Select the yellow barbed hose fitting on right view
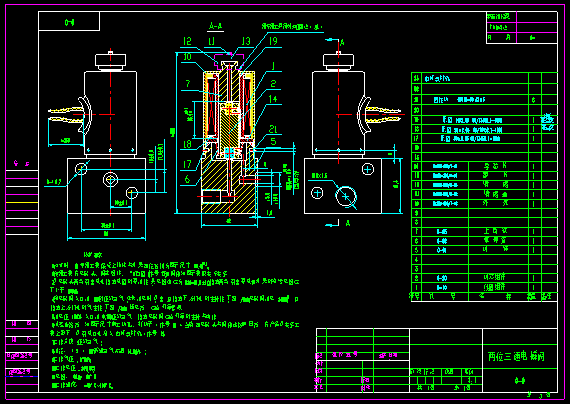This screenshot has height=404, width=570. [383, 114]
